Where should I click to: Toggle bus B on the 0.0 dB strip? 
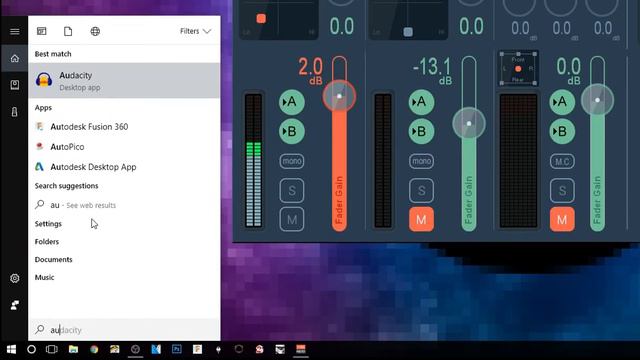pos(562,131)
